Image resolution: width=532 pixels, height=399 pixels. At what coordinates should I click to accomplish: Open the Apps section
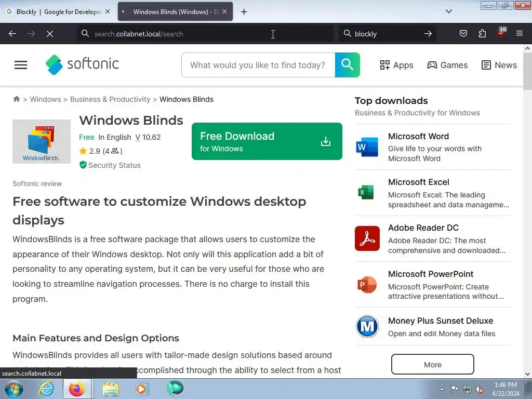(x=396, y=65)
